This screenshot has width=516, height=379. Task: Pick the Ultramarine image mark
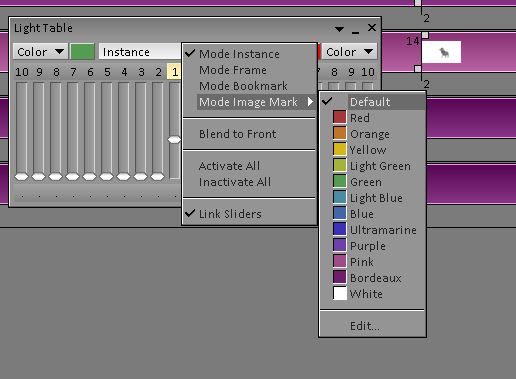[372, 230]
